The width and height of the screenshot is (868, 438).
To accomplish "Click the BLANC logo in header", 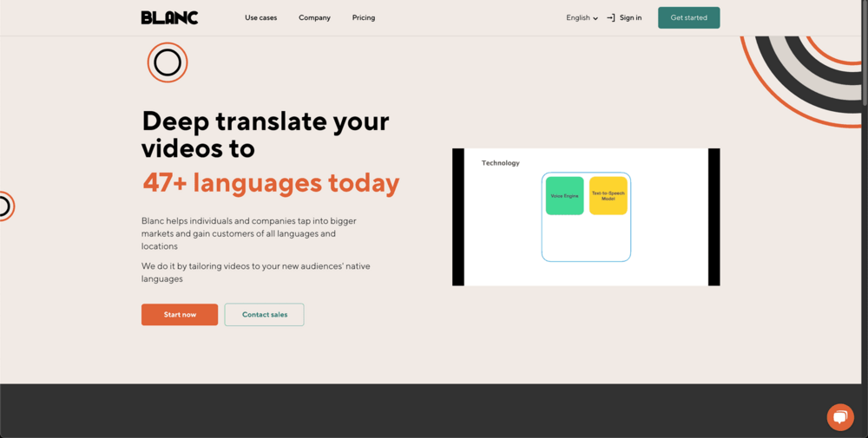I will click(x=169, y=17).
